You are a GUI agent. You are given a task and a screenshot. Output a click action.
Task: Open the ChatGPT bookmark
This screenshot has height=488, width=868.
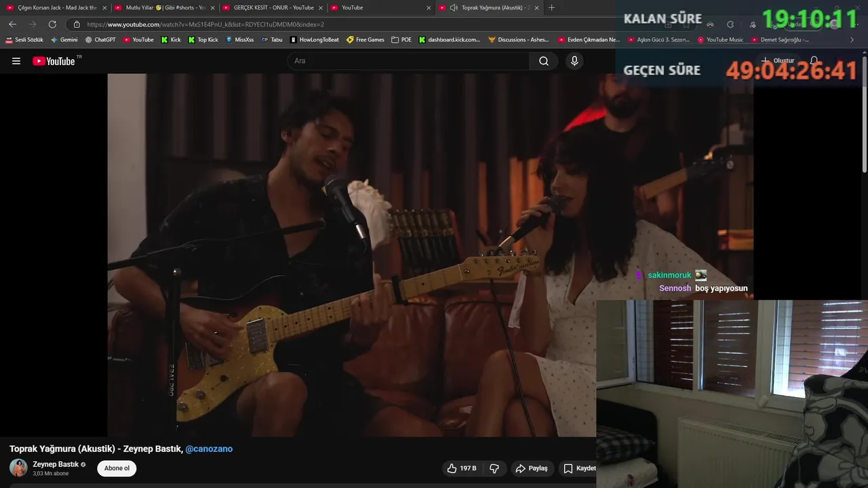click(x=100, y=40)
